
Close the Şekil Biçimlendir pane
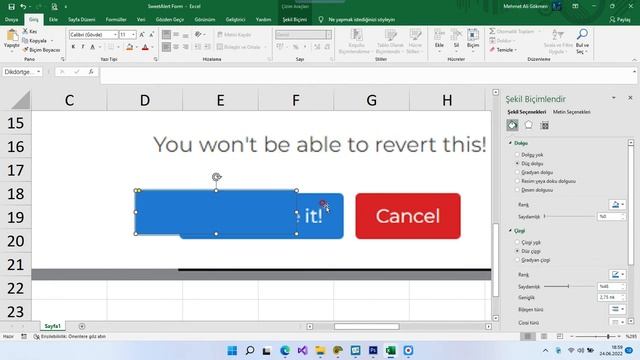630,98
